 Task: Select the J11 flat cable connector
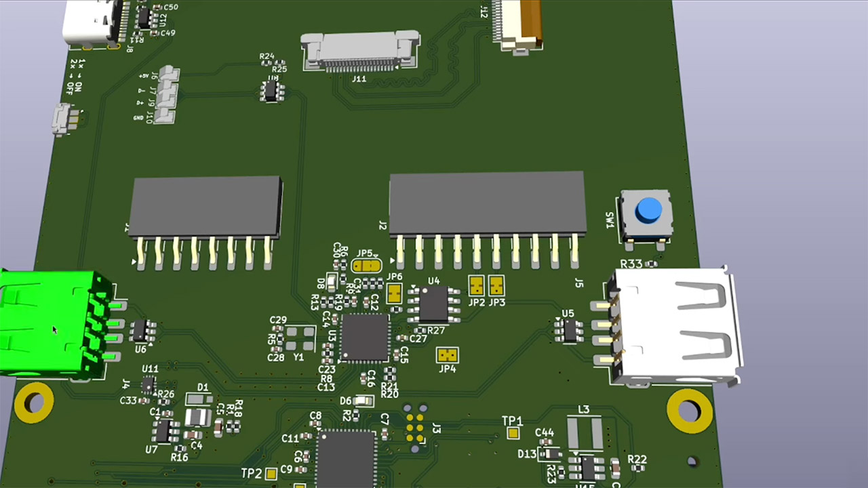(359, 52)
